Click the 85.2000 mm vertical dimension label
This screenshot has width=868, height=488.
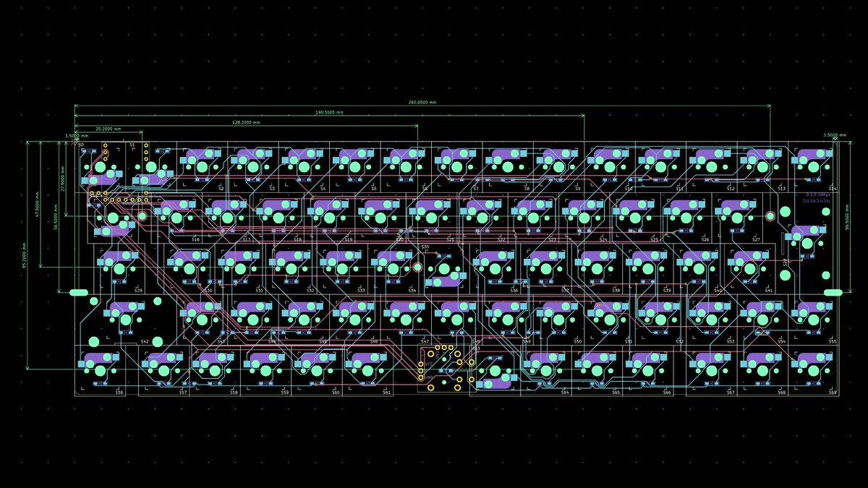tap(23, 254)
